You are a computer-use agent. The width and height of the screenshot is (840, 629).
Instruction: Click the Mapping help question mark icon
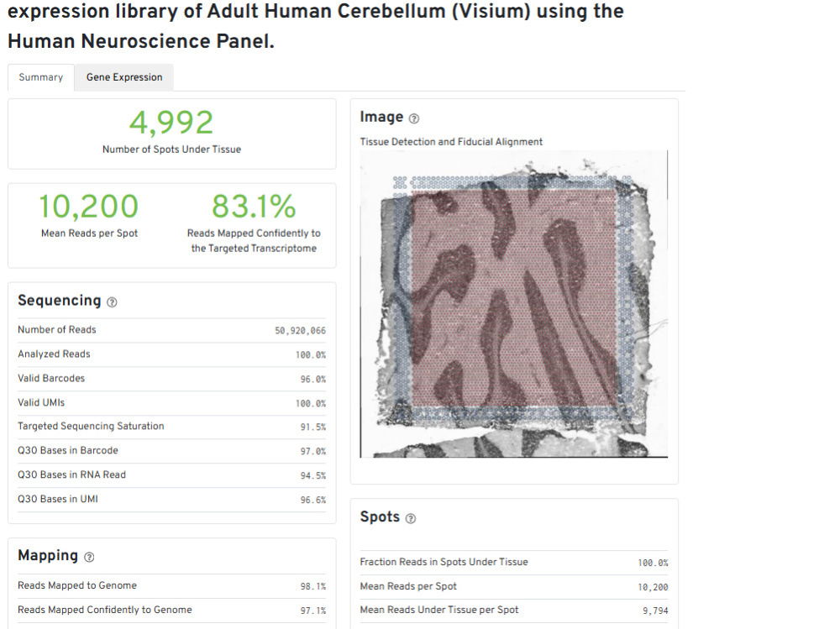coord(90,558)
